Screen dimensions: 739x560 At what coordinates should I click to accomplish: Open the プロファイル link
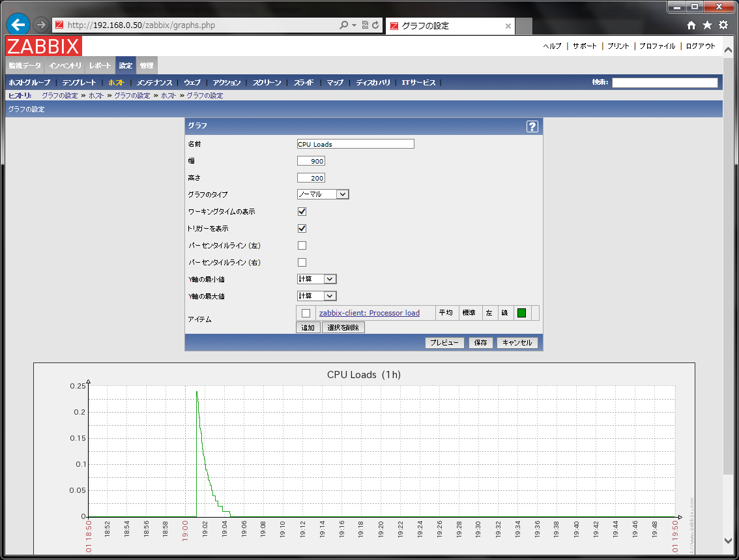tap(658, 46)
